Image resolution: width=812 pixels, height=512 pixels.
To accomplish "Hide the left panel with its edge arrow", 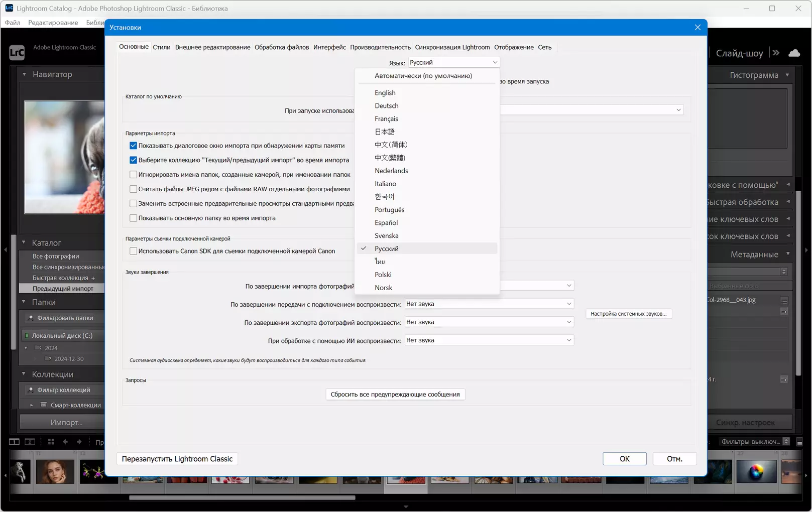I will coord(5,249).
